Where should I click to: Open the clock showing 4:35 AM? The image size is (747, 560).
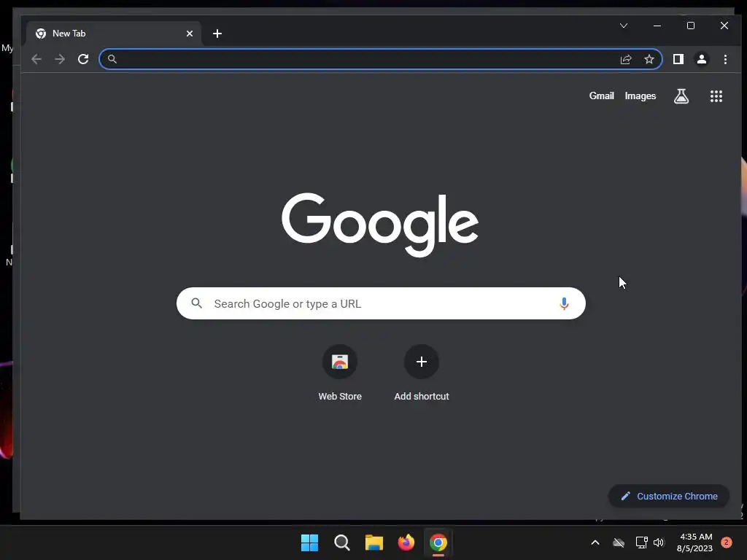click(694, 542)
